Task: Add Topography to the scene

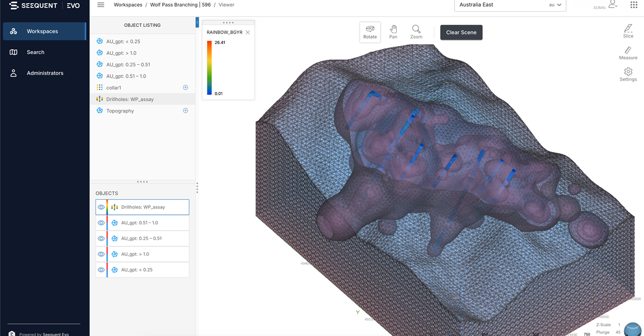Action: [186, 111]
